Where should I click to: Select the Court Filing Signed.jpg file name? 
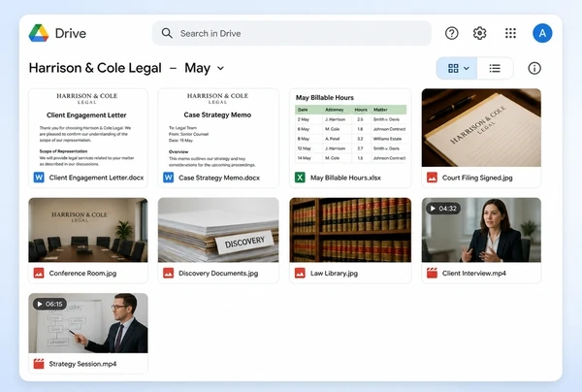[477, 178]
